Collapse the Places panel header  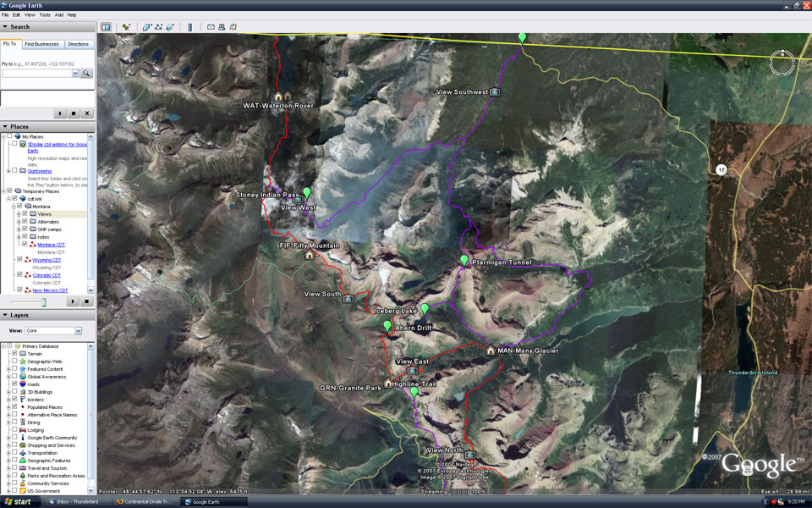[47, 126]
